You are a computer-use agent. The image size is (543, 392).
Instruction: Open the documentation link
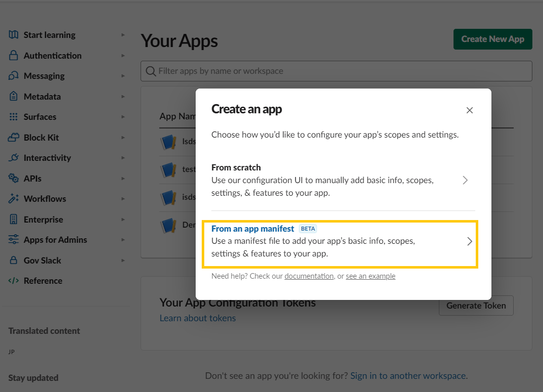(309, 276)
